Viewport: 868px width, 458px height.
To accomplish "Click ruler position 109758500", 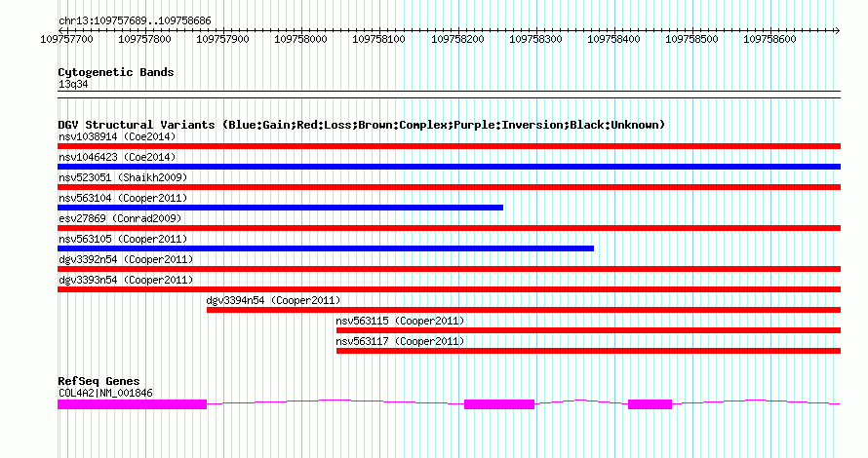I will tap(691, 39).
